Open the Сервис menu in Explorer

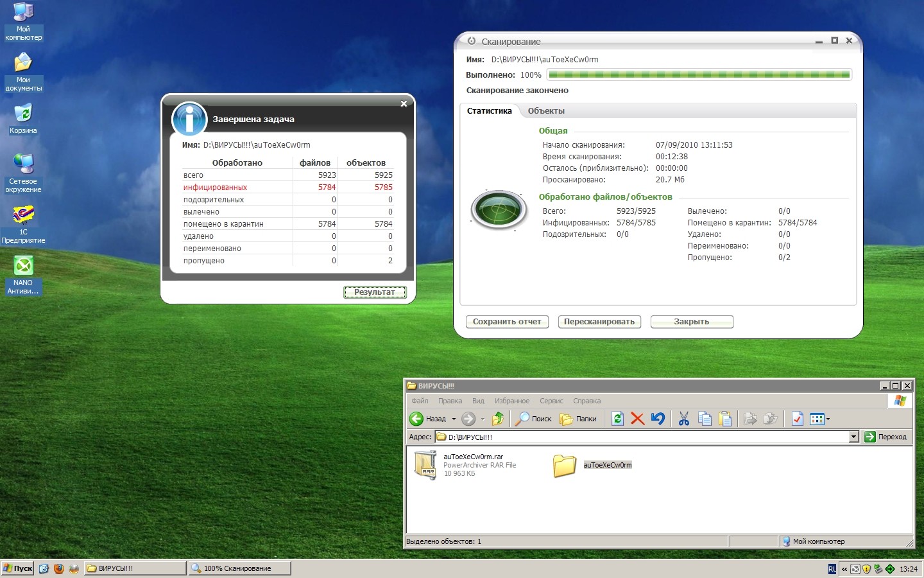click(x=551, y=401)
